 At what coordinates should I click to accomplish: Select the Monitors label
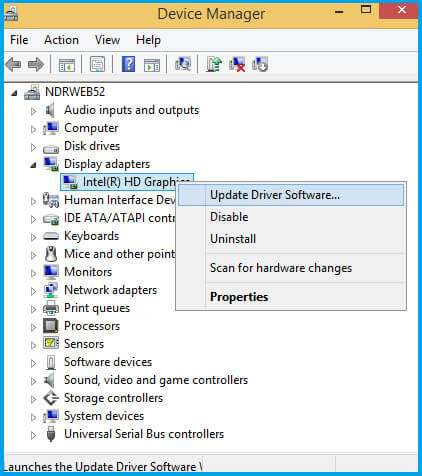[88, 272]
